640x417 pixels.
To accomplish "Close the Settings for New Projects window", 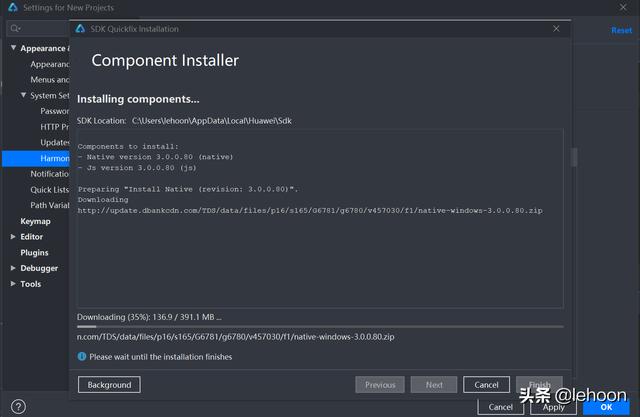I will pos(623,7).
